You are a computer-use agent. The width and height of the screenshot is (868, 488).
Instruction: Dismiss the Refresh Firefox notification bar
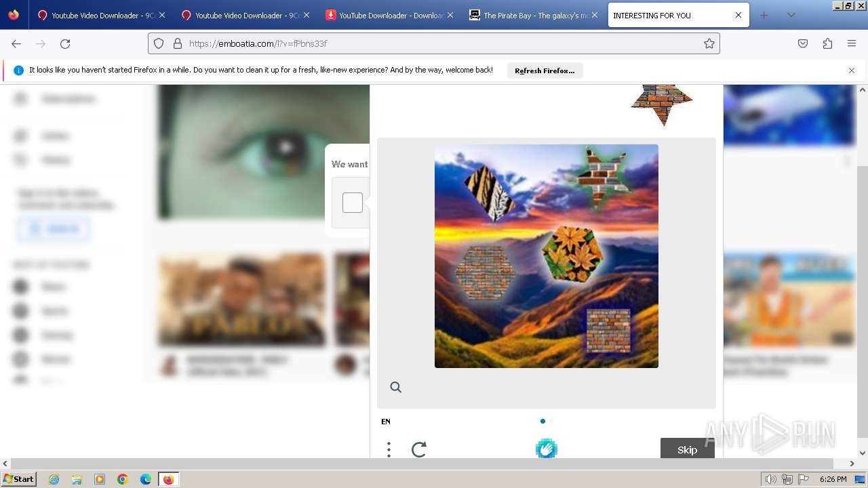tap(852, 70)
